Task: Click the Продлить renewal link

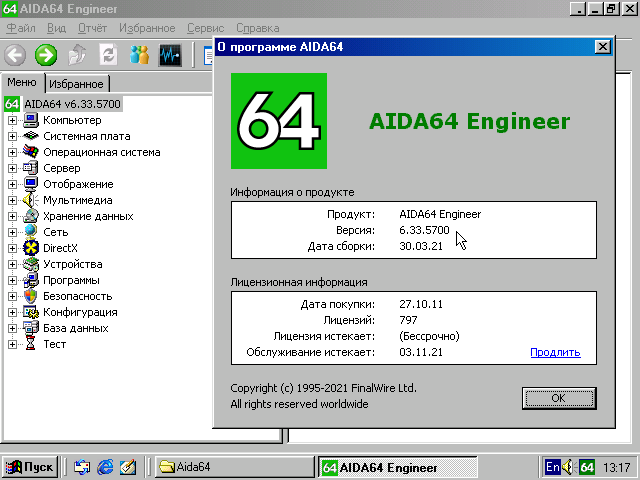Action: pyautogui.click(x=555, y=352)
